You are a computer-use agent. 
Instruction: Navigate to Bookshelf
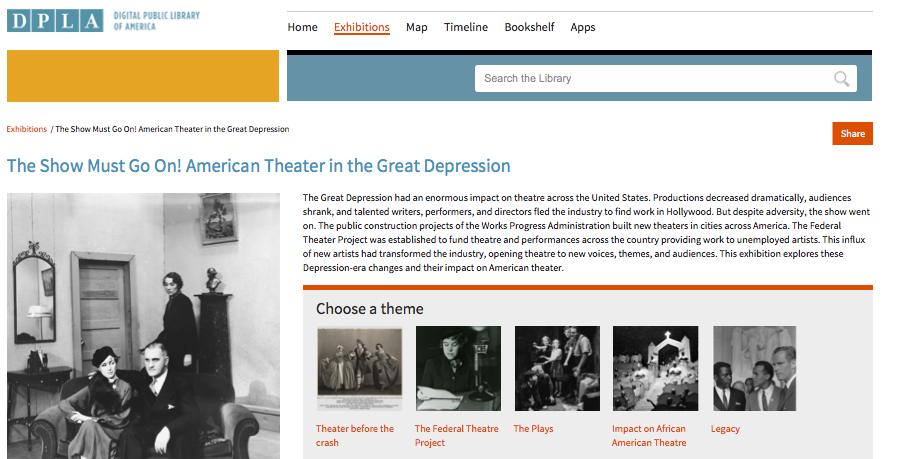(529, 27)
